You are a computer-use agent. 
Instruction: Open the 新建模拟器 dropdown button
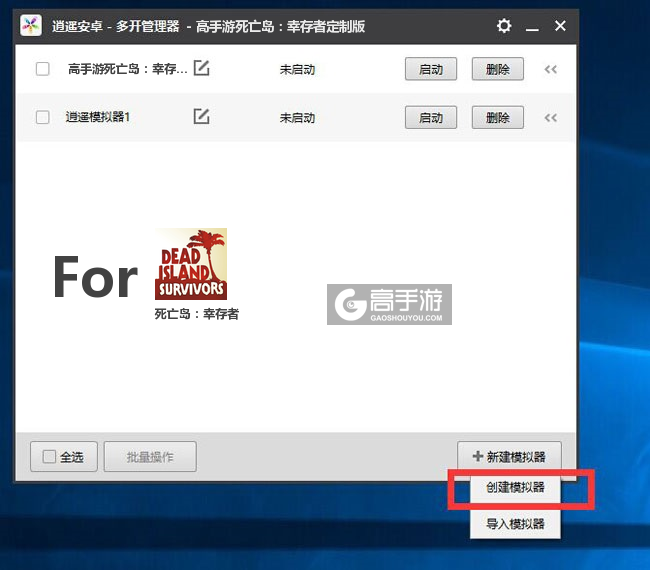pyautogui.click(x=509, y=457)
